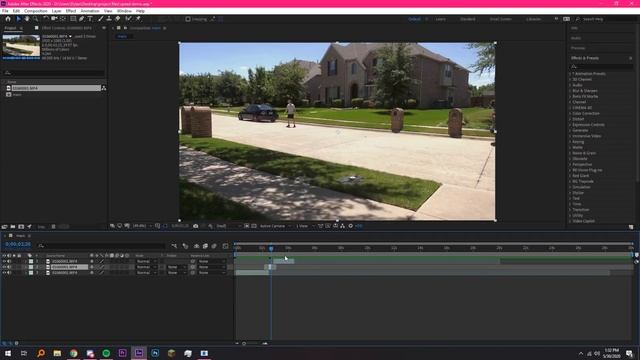Select the Rotation tool
Screen dimensions: 640x360
(46, 19)
